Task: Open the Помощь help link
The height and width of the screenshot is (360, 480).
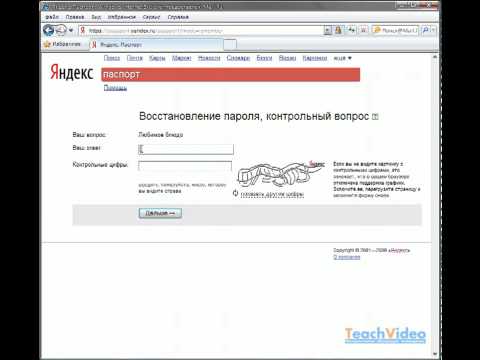Action: click(115, 88)
